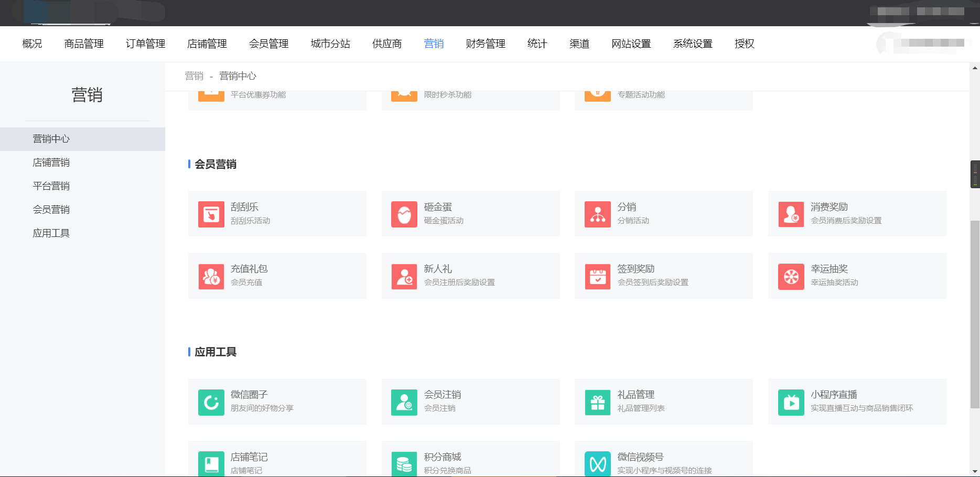This screenshot has width=980, height=477.
Task: Select 店铺营销 in the sidebar
Action: [x=51, y=162]
